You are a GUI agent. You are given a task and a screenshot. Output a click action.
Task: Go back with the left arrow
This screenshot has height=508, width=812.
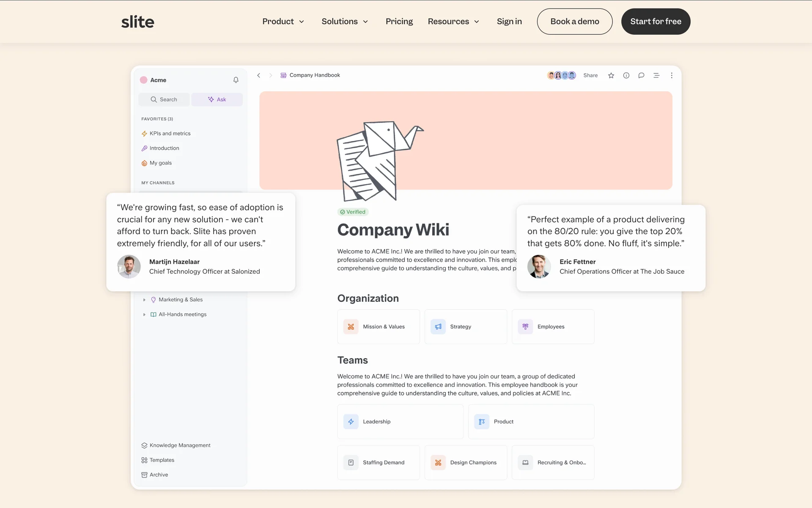[259, 75]
